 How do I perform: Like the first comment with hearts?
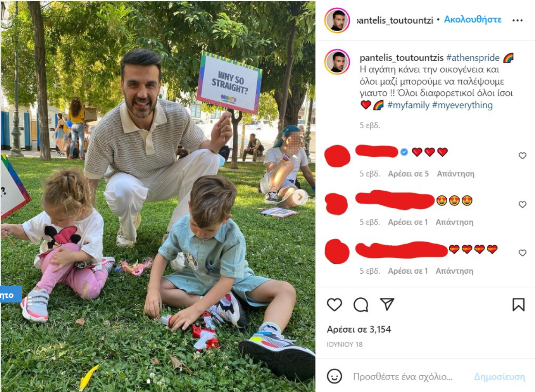pyautogui.click(x=522, y=156)
